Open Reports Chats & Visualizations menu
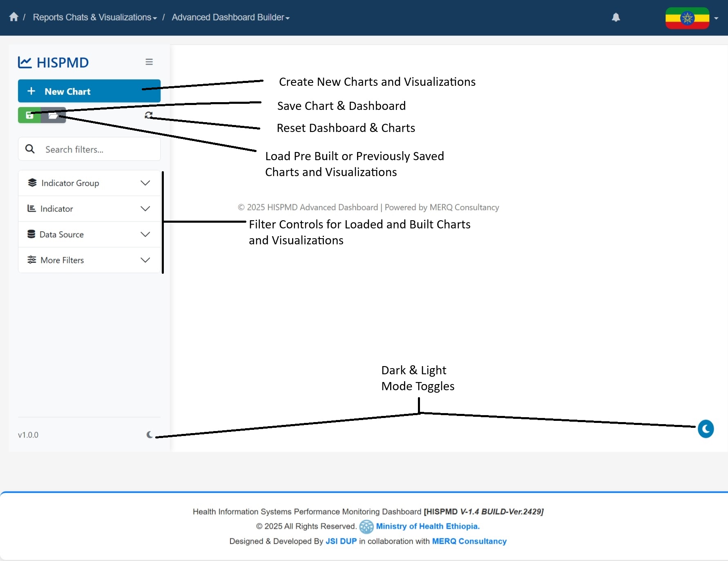 click(94, 18)
